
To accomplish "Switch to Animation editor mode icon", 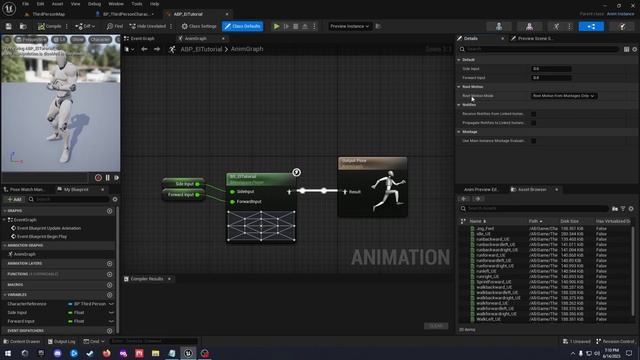I will coord(556,27).
